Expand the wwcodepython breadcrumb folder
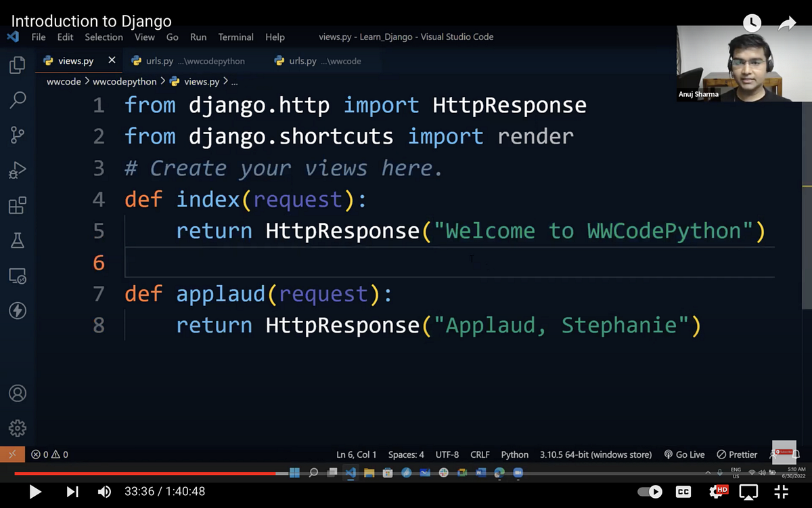812x508 pixels. click(x=125, y=81)
